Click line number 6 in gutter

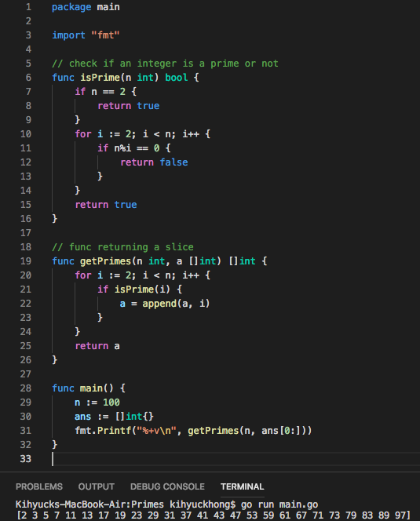[28, 78]
